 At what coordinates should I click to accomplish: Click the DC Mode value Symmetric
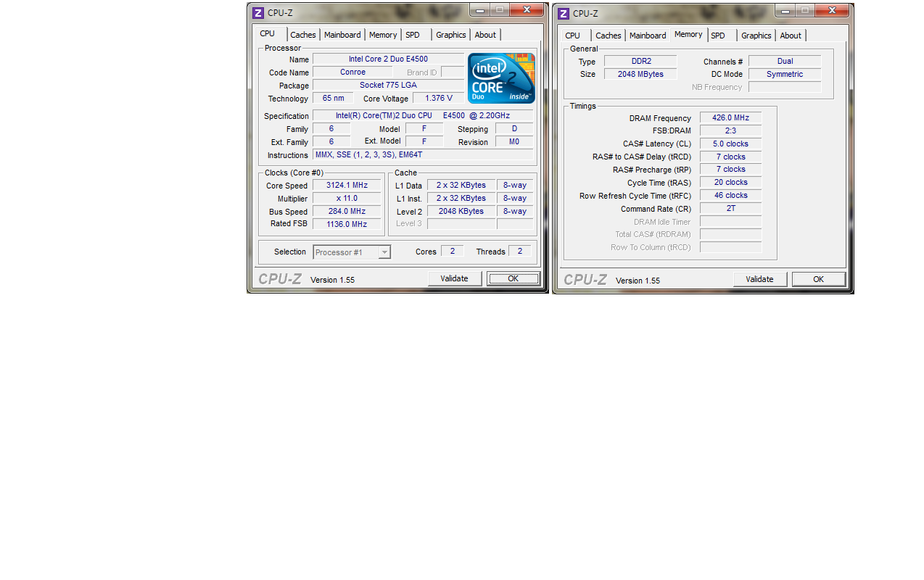click(x=785, y=74)
